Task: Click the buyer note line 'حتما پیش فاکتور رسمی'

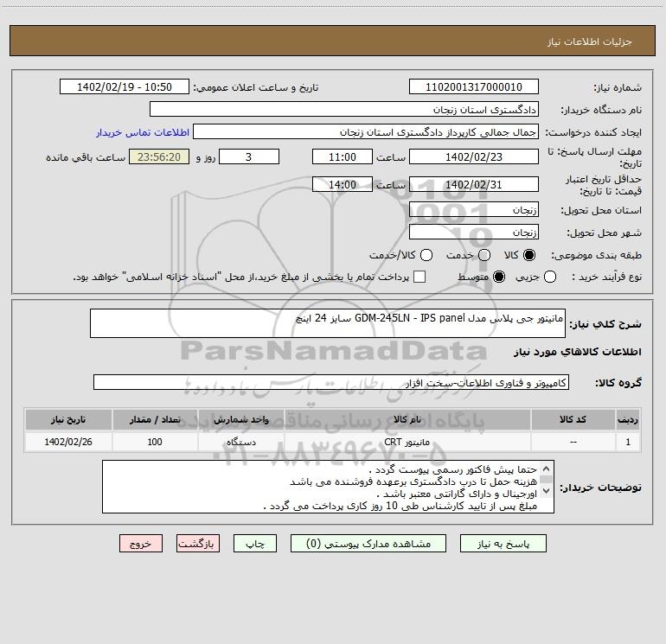Action: 453,469
